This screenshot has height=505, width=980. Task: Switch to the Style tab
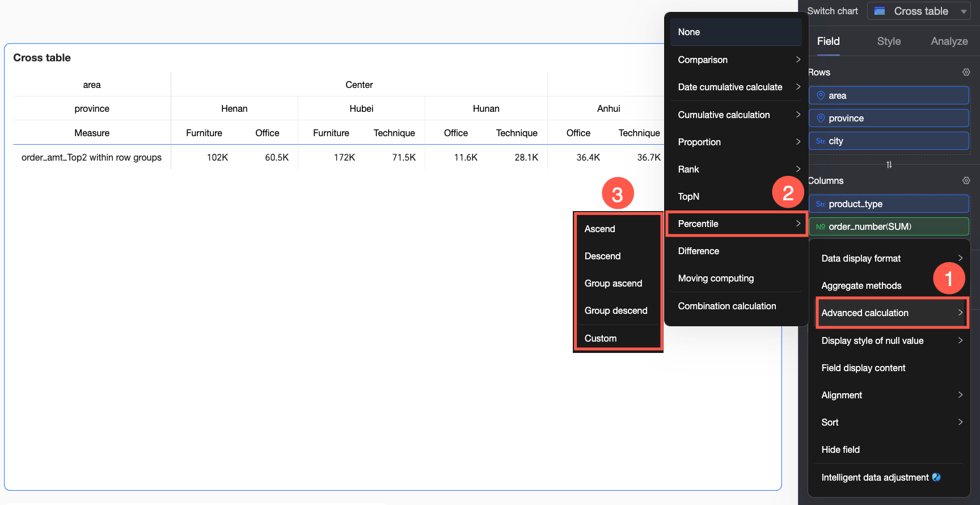(889, 41)
